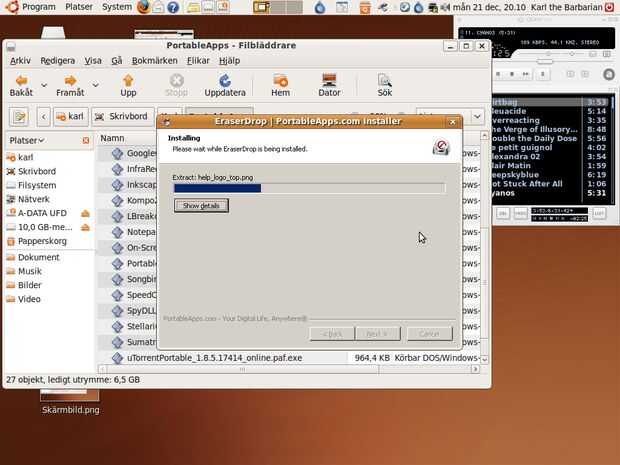Close the Platser side pane

(86, 140)
